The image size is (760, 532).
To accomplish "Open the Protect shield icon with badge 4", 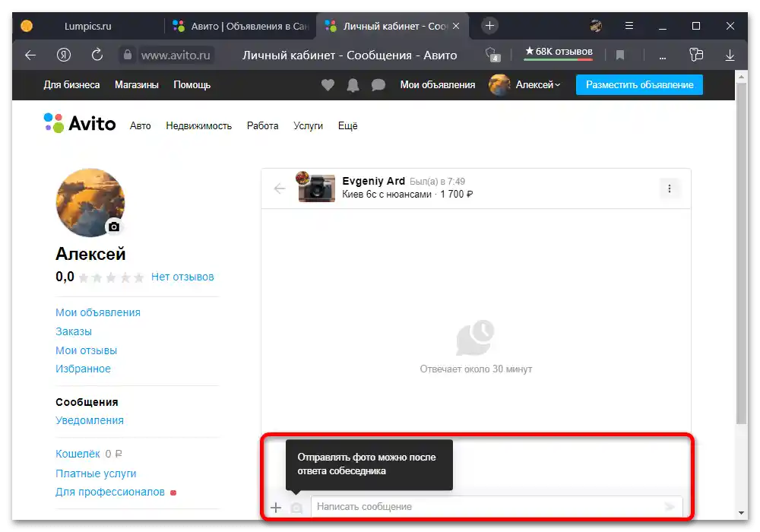I will [x=492, y=55].
